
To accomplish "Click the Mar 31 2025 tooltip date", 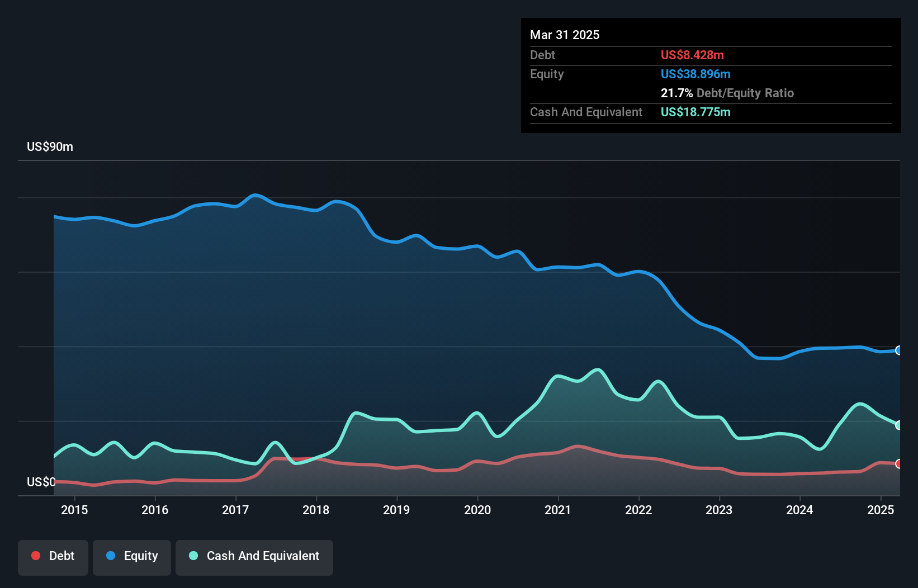I will tap(565, 35).
